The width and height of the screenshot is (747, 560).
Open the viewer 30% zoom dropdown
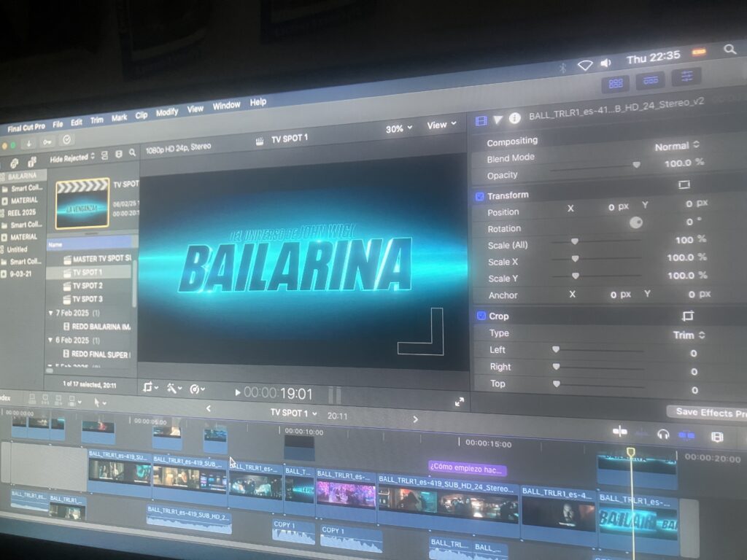pyautogui.click(x=399, y=128)
